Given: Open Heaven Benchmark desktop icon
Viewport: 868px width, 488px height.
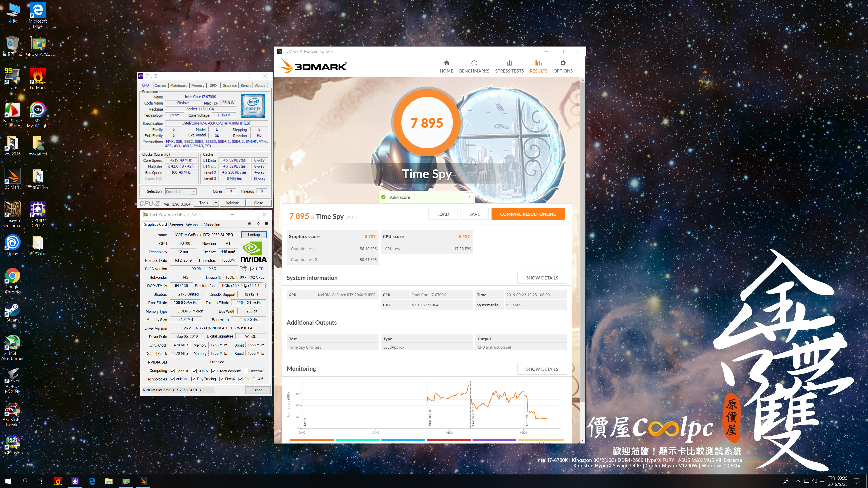Looking at the screenshot, I should click(12, 214).
